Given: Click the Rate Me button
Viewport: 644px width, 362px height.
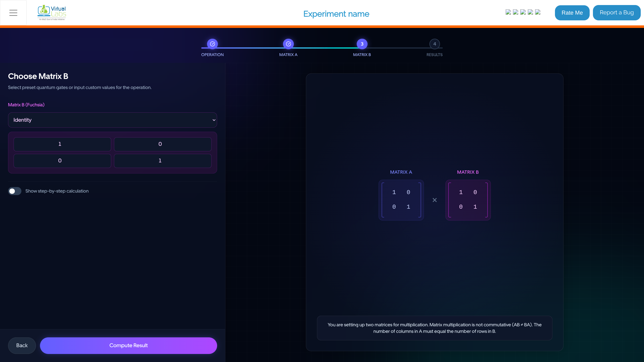Looking at the screenshot, I should click(572, 13).
